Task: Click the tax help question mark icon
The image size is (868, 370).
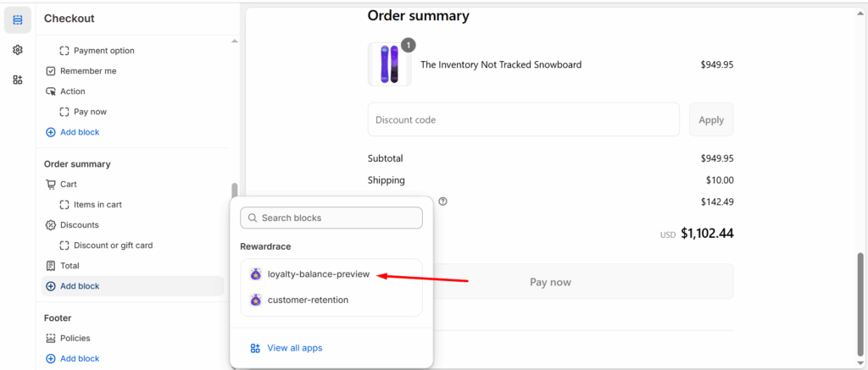Action: tap(442, 202)
